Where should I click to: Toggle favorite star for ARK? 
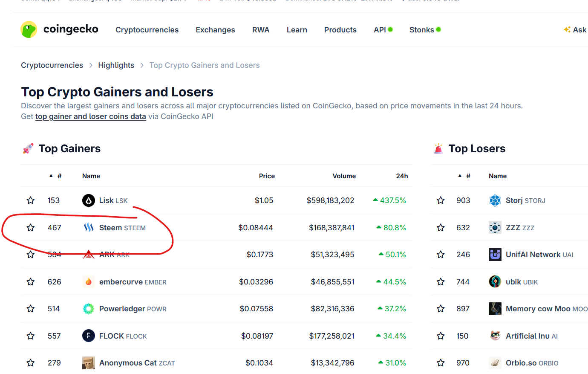31,255
